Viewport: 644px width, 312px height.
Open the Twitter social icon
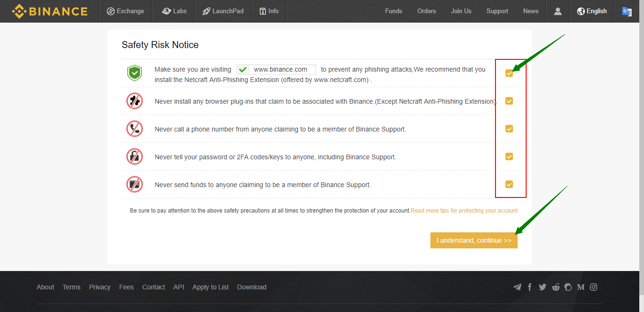tap(543, 287)
